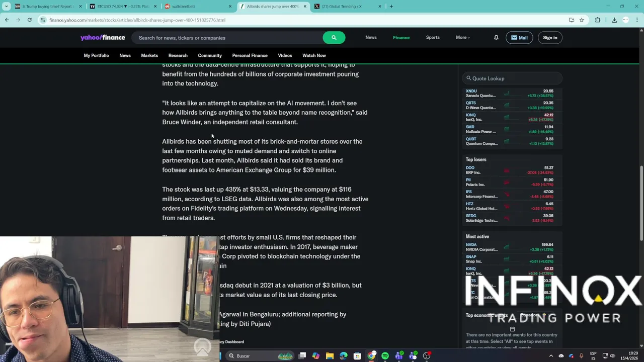Select Finance in top header
644x362 pixels.
[401, 38]
